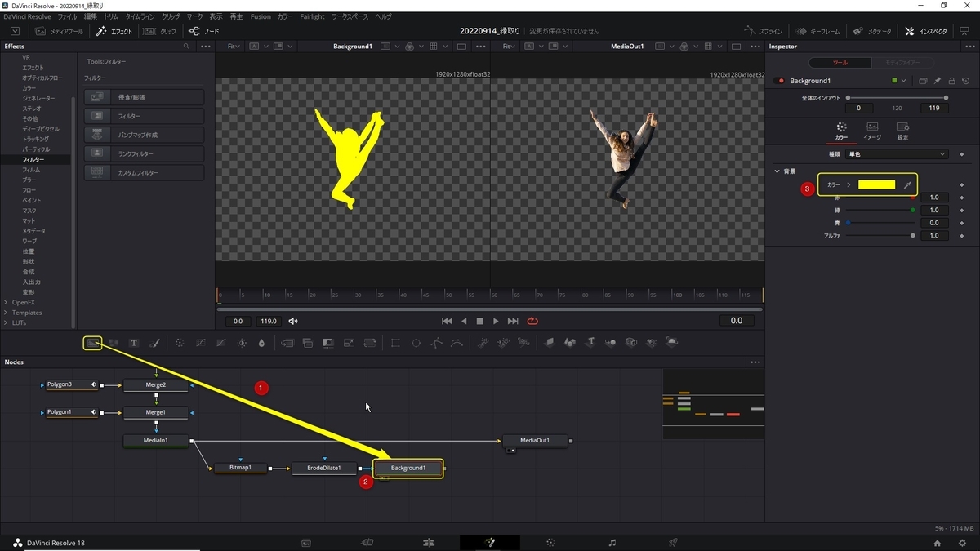Open the Edit page from the bottom bar

428,543
